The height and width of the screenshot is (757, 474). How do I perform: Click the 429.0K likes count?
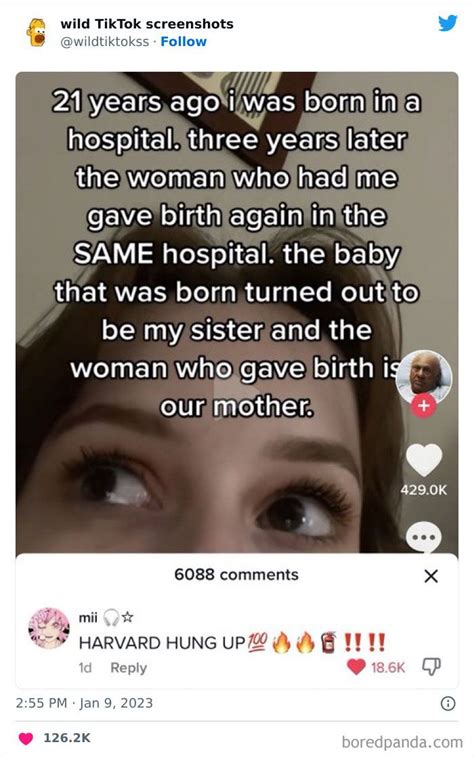(x=423, y=490)
